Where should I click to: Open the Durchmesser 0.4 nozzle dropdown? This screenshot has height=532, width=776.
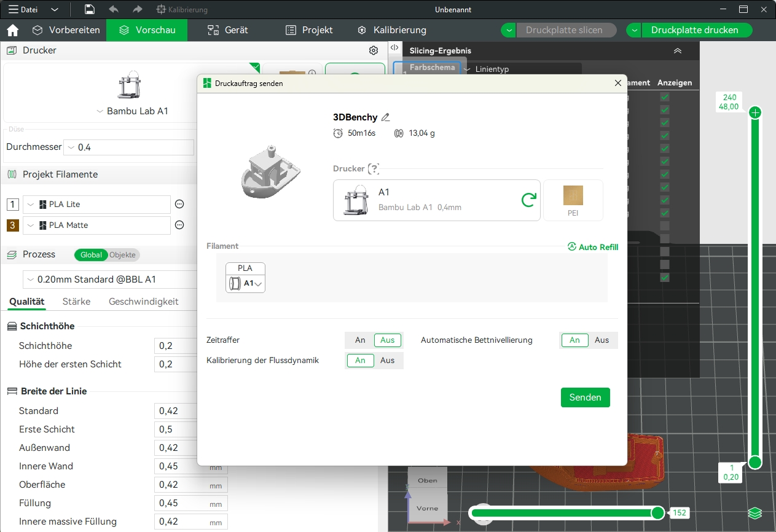[x=129, y=147]
